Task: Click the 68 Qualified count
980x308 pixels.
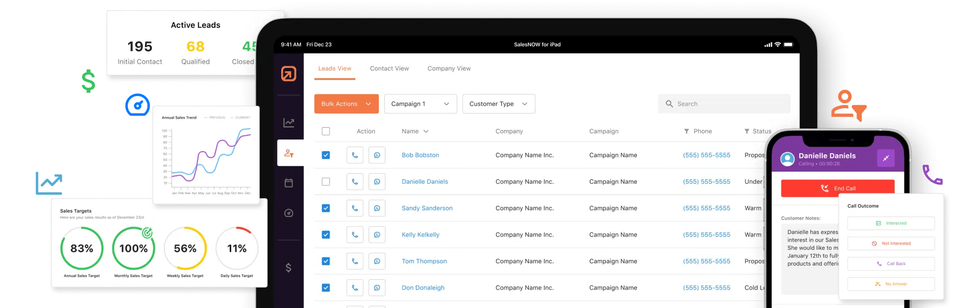Action: 195,46
